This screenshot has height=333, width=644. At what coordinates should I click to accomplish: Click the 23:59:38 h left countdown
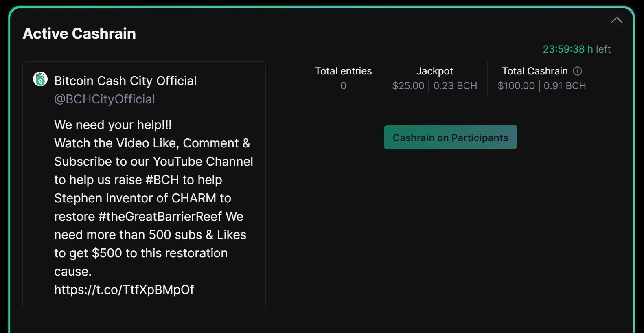point(576,49)
